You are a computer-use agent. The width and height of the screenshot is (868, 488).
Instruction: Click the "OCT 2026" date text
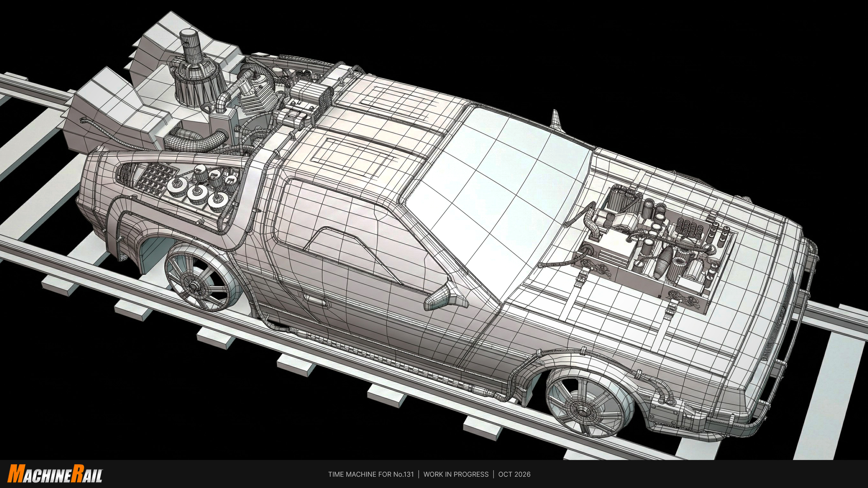514,474
